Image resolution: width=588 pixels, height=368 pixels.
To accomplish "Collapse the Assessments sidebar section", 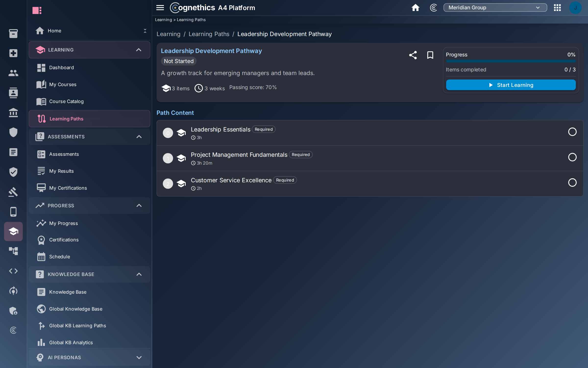I will tap(89, 137).
